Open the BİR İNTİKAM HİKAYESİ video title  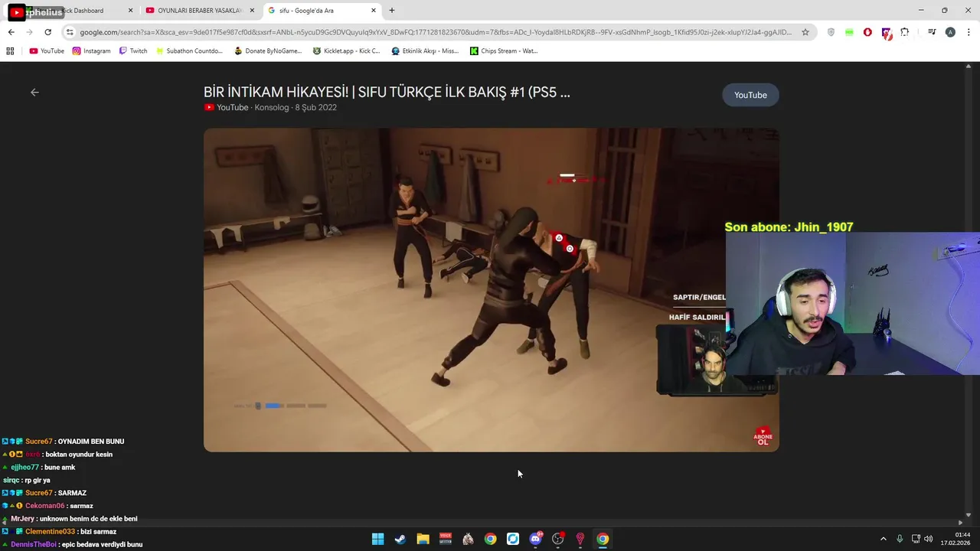pos(387,92)
